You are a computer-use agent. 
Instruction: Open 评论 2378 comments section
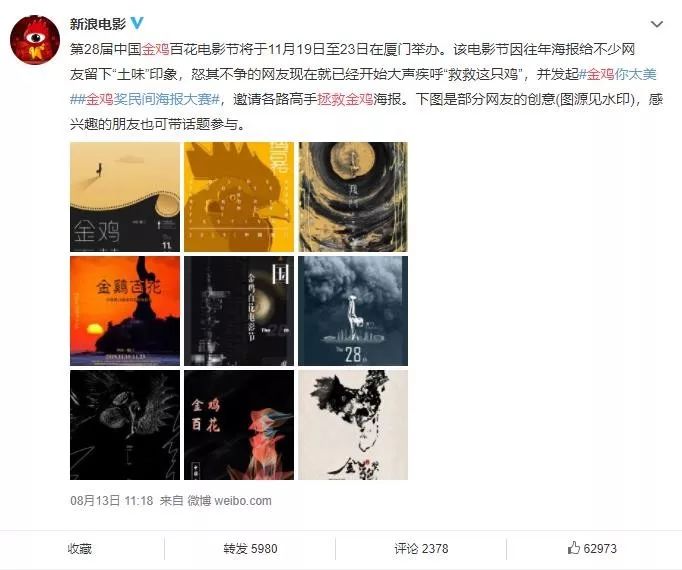click(x=421, y=549)
